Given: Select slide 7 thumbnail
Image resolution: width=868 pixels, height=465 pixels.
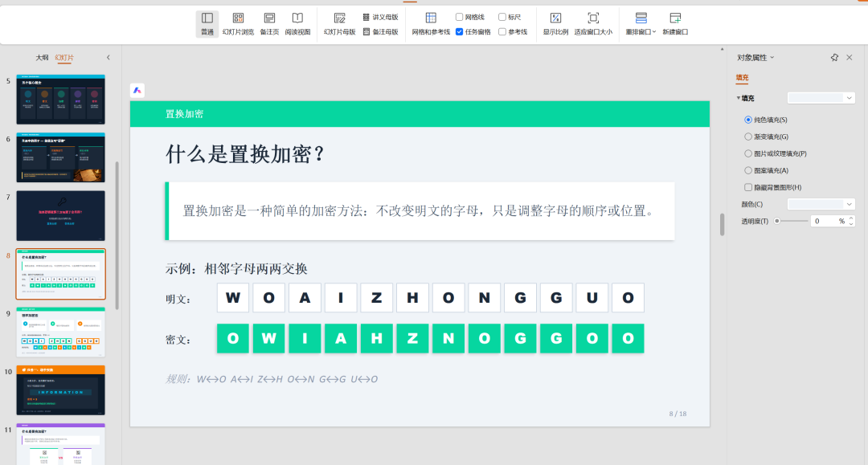Looking at the screenshot, I should point(60,216).
